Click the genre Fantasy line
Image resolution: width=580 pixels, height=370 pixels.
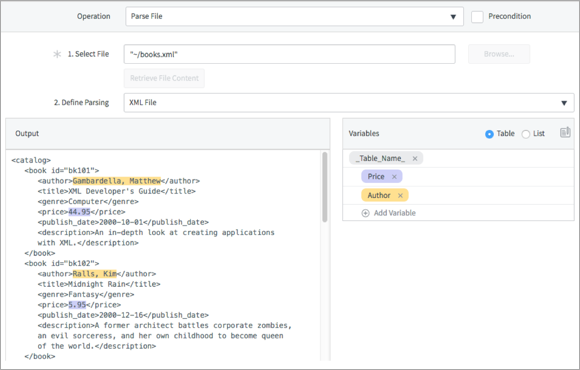(86, 295)
